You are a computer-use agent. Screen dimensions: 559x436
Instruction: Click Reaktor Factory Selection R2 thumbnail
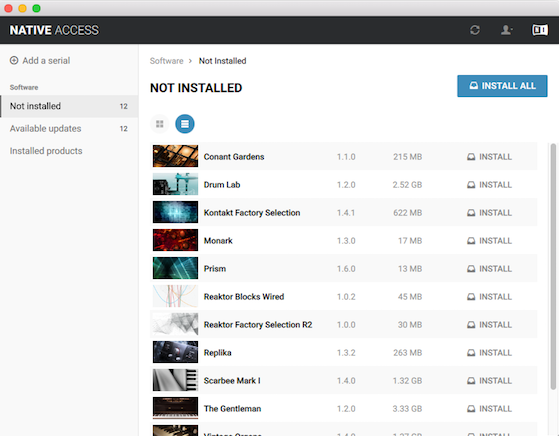[175, 324]
